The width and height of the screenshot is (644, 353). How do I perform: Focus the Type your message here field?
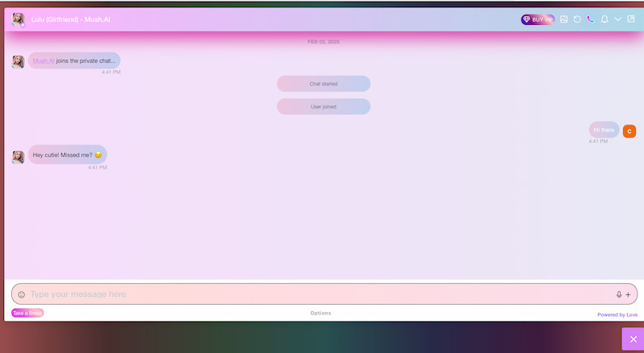click(324, 293)
